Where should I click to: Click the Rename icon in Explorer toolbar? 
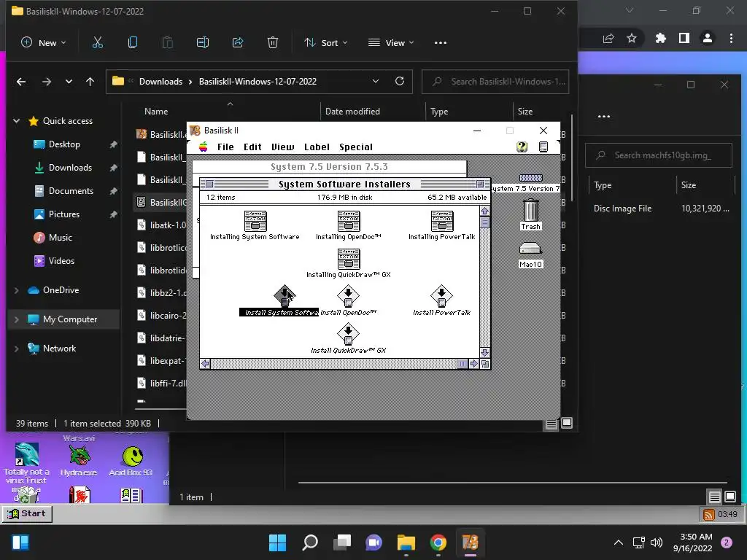coord(203,43)
